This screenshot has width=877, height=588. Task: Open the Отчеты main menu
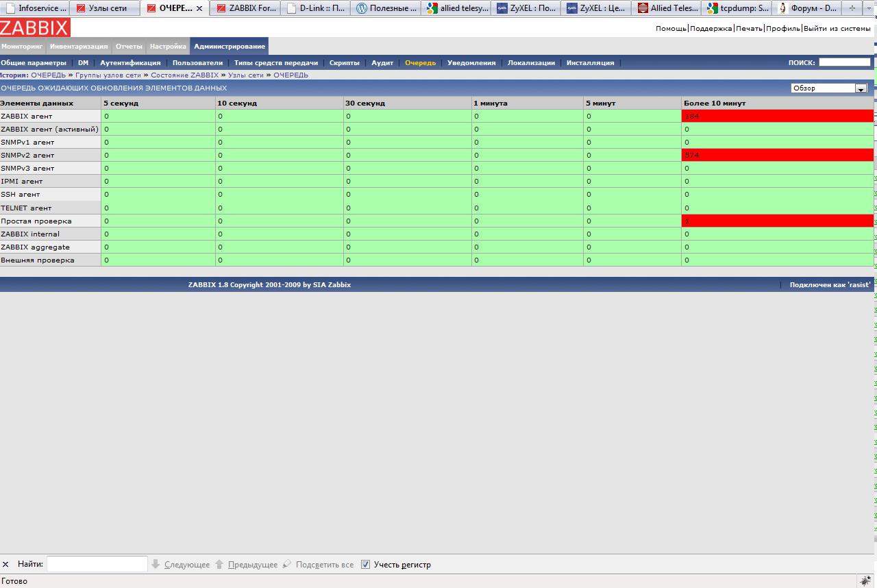(x=129, y=47)
